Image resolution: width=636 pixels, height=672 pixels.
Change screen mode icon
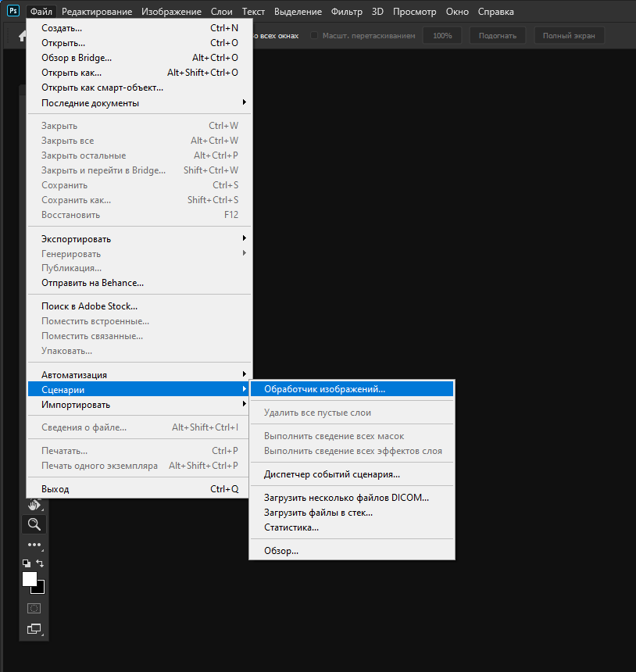coord(34,629)
